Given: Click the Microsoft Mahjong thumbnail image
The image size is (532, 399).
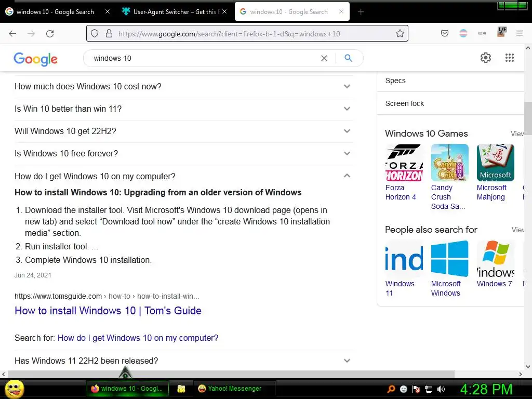Looking at the screenshot, I should 495,163.
